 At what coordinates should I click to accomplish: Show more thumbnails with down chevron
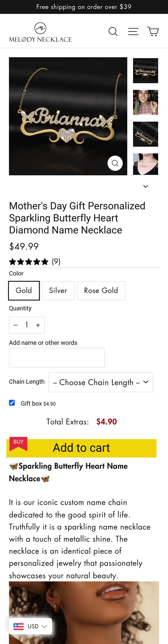tap(146, 186)
